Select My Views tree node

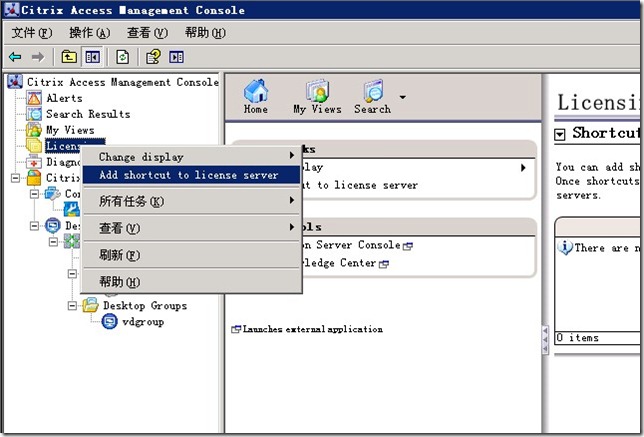click(70, 130)
